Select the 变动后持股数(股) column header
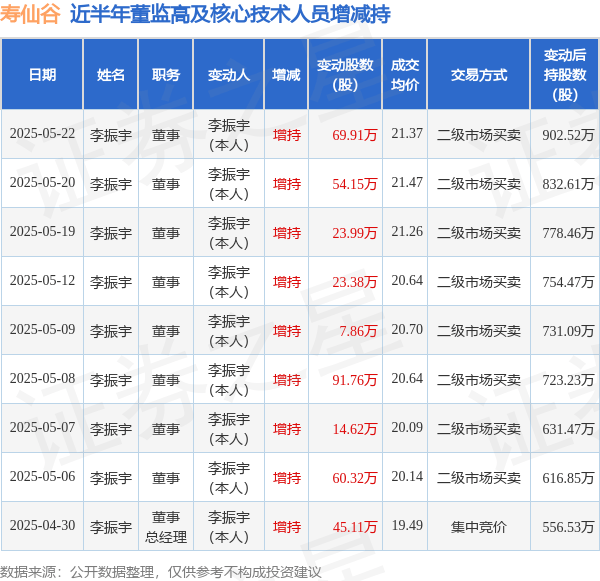Image resolution: width=600 pixels, height=581 pixels. (565, 75)
